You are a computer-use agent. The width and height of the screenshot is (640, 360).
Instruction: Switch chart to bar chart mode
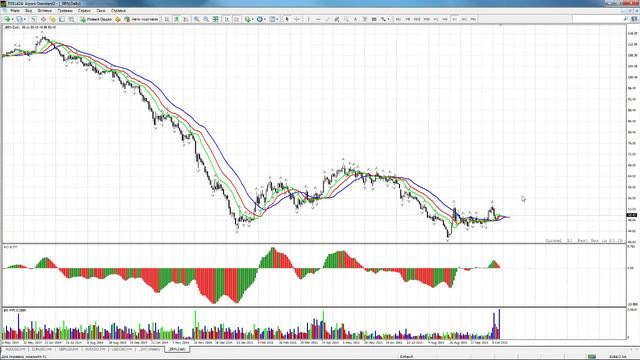click(x=167, y=19)
